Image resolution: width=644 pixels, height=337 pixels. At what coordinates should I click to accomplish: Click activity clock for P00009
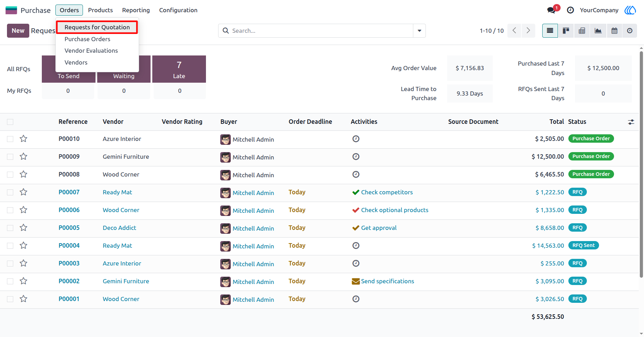(x=356, y=157)
